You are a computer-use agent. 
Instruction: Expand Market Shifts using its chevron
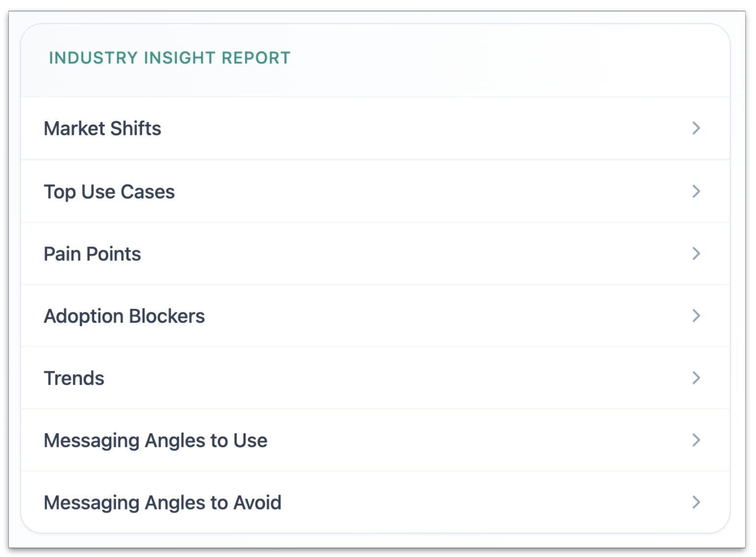coord(696,128)
